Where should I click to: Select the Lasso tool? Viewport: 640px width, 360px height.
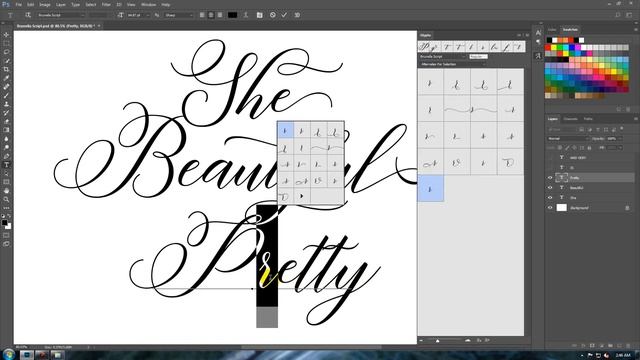coord(6,52)
